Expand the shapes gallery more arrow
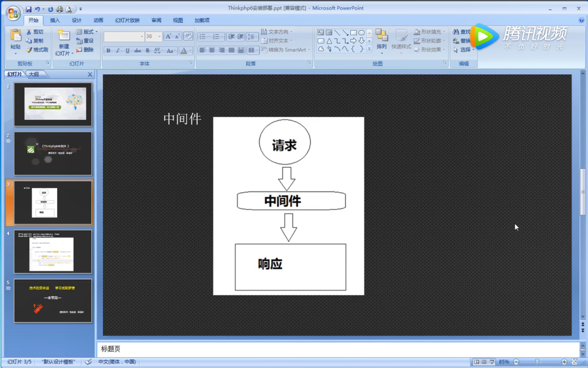This screenshot has width=588, height=368. (369, 49)
